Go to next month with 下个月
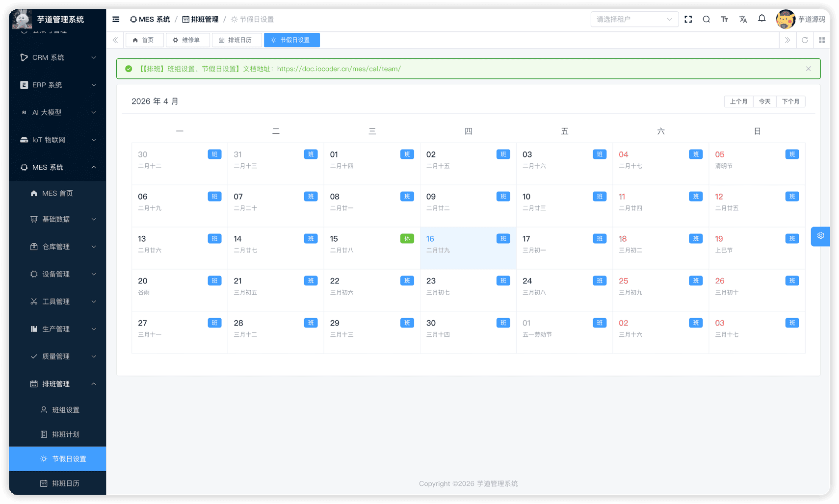 790,101
